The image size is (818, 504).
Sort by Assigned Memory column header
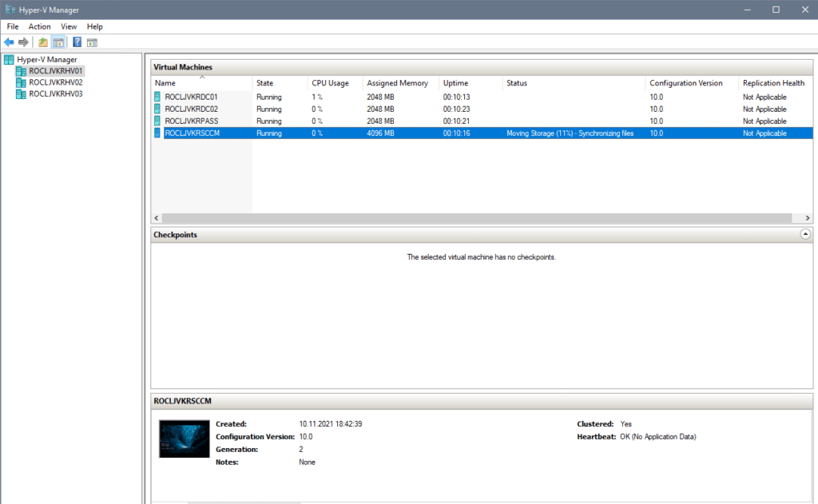tap(401, 83)
